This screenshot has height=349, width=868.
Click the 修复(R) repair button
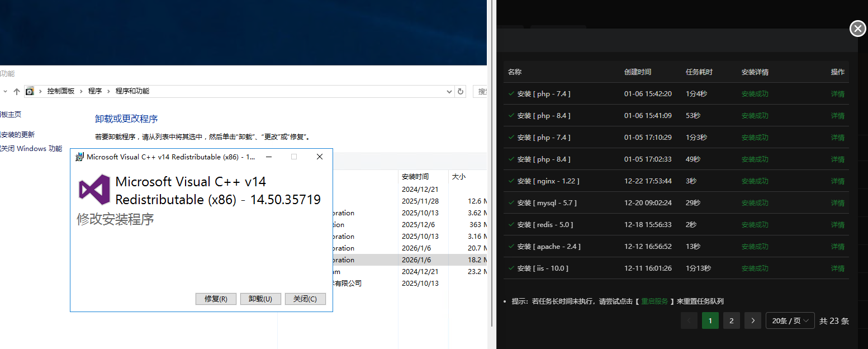click(216, 299)
